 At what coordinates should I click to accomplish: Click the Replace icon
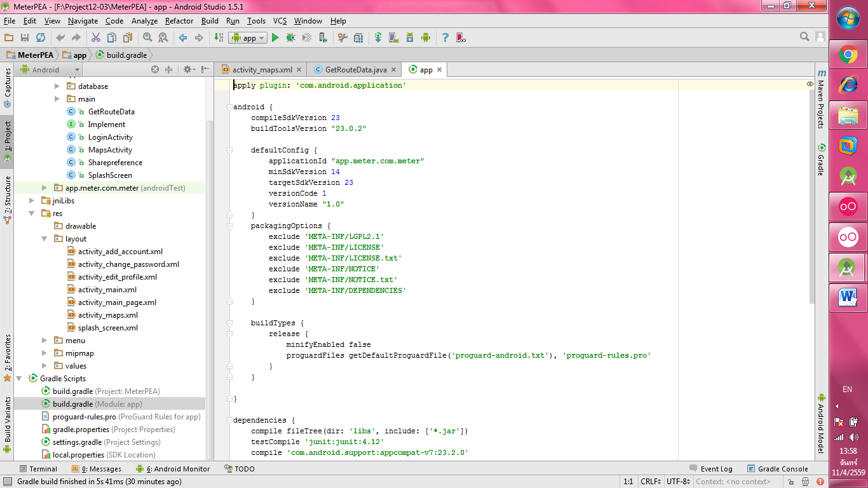point(163,38)
